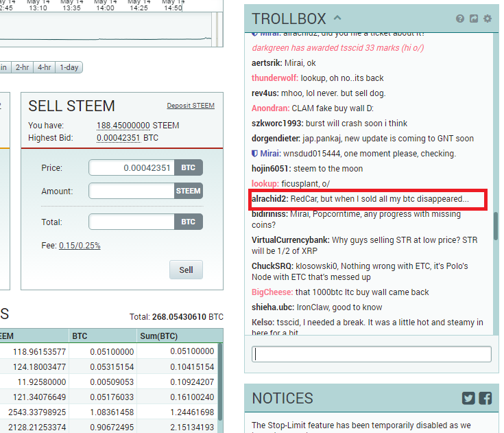Click username szkworc1993 in chat
Screen dimensions: 504x433
[277, 124]
